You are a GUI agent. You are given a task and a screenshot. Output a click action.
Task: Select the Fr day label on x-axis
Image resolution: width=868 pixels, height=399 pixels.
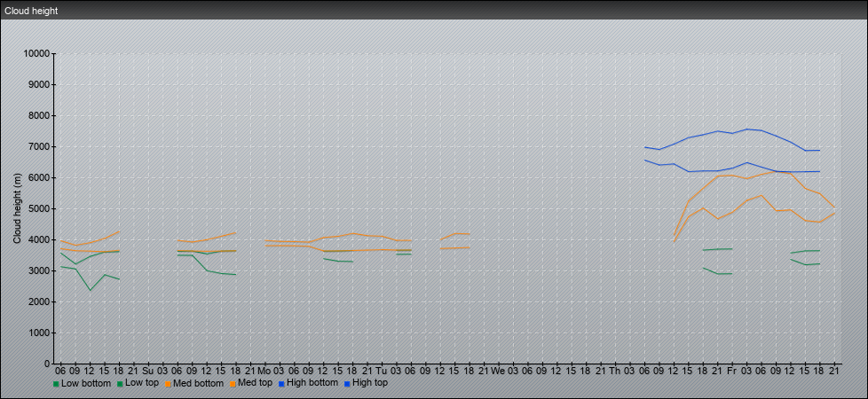[x=731, y=371]
